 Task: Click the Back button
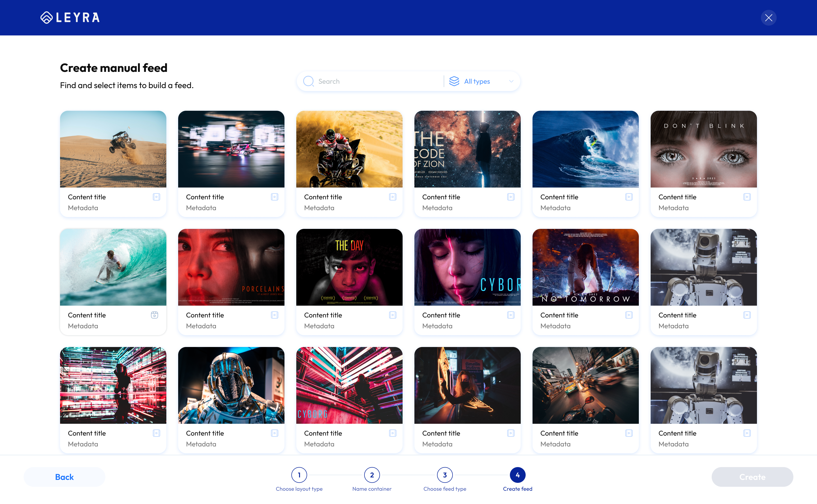pos(64,477)
